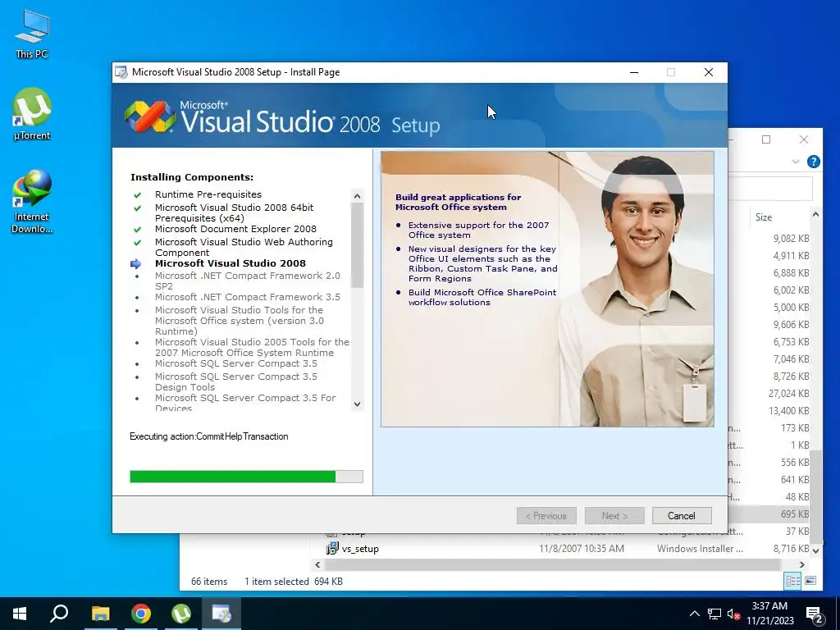Select the µTorrent desktop shortcut

pos(32,113)
